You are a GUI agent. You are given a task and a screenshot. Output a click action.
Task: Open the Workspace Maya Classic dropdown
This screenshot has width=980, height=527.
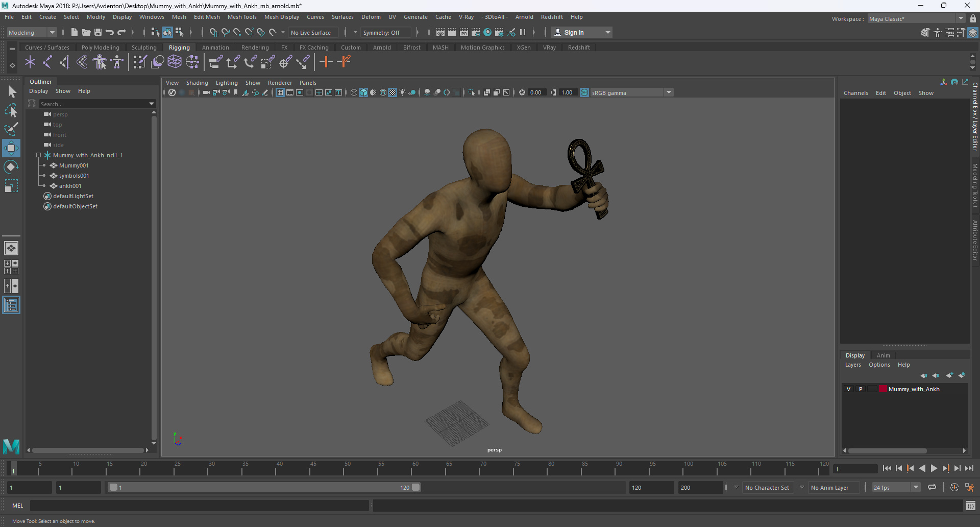click(x=961, y=18)
